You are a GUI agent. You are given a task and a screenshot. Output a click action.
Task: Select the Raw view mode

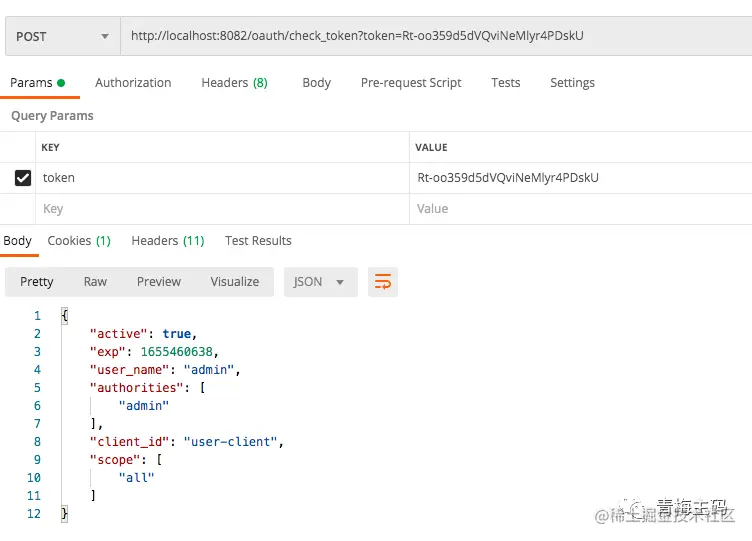pyautogui.click(x=95, y=282)
